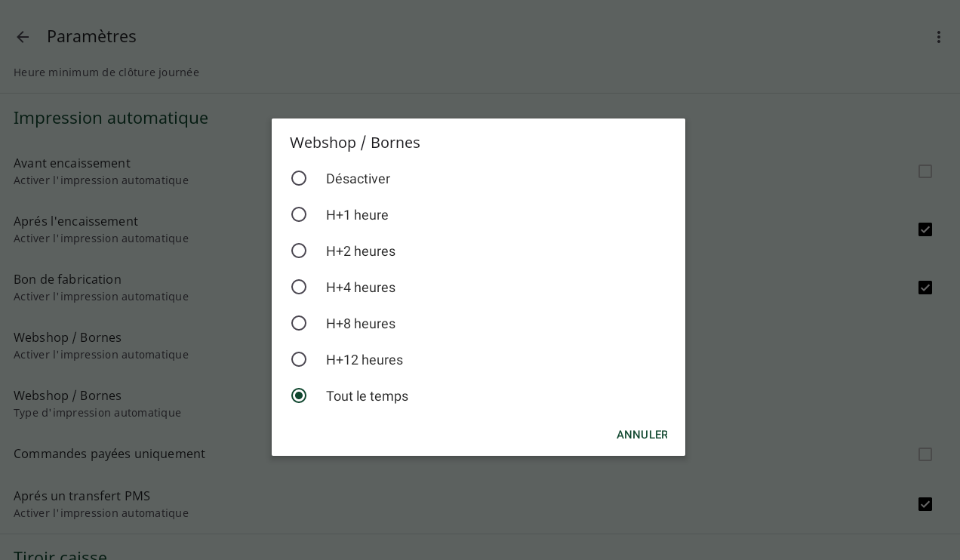Select H+2 heures radio button
Screen dimensions: 960x560
(x=478, y=251)
